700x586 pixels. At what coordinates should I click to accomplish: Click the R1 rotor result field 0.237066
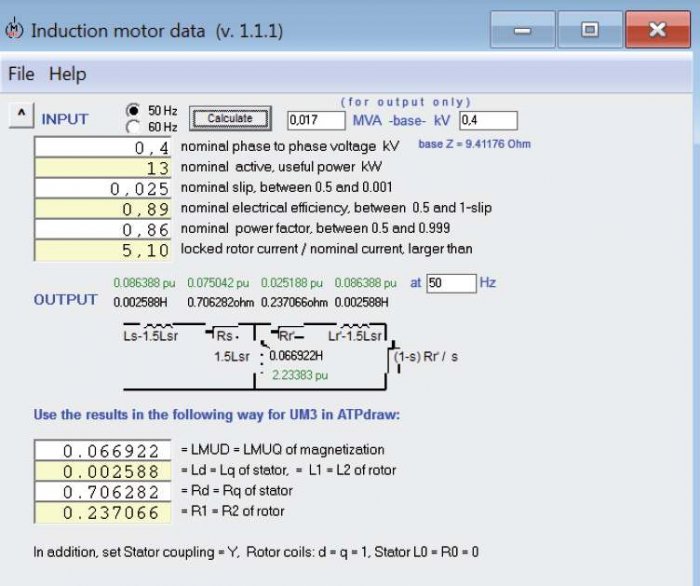pyautogui.click(x=103, y=512)
